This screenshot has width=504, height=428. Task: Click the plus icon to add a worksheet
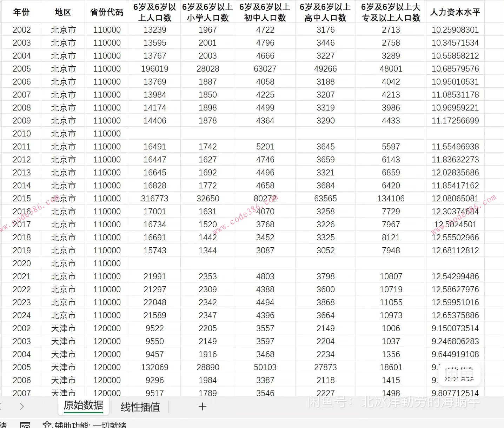pos(203,407)
